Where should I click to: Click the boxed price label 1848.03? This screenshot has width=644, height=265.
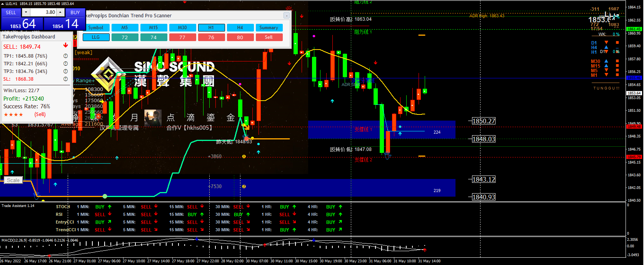coord(484,139)
